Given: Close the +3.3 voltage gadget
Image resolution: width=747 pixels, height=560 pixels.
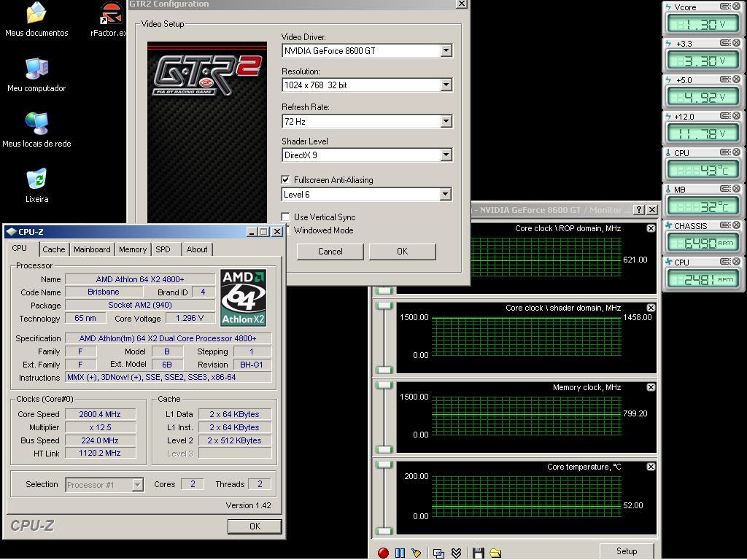Looking at the screenshot, I should coord(737,43).
